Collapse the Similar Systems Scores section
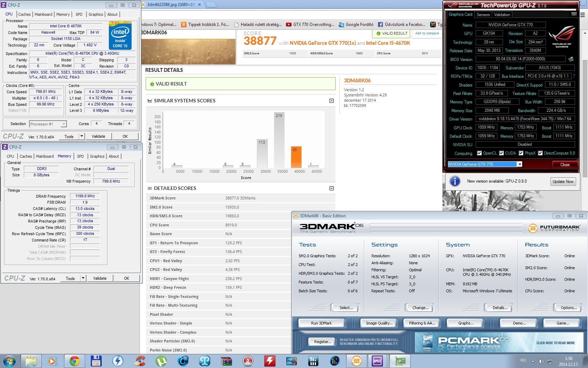588x368 pixels. 331,101
